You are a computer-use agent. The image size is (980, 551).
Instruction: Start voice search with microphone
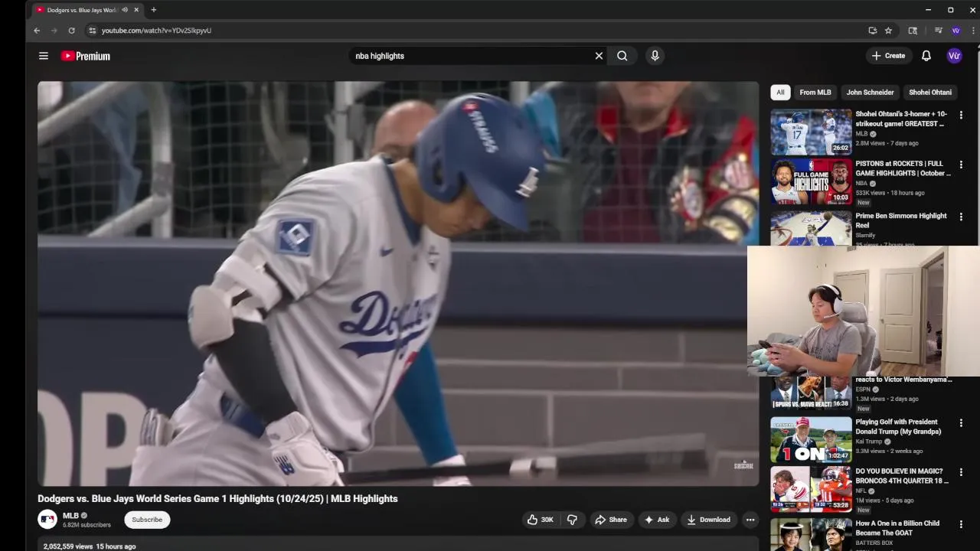[x=655, y=56]
